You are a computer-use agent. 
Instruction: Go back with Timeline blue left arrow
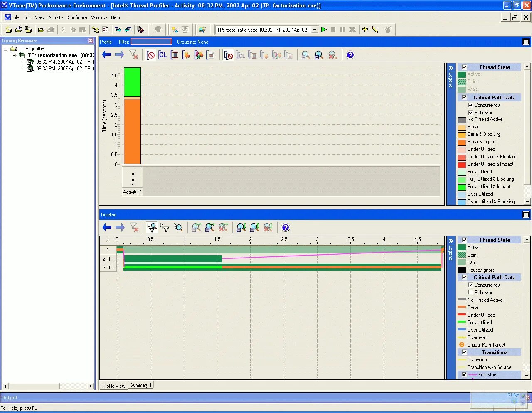107,227
